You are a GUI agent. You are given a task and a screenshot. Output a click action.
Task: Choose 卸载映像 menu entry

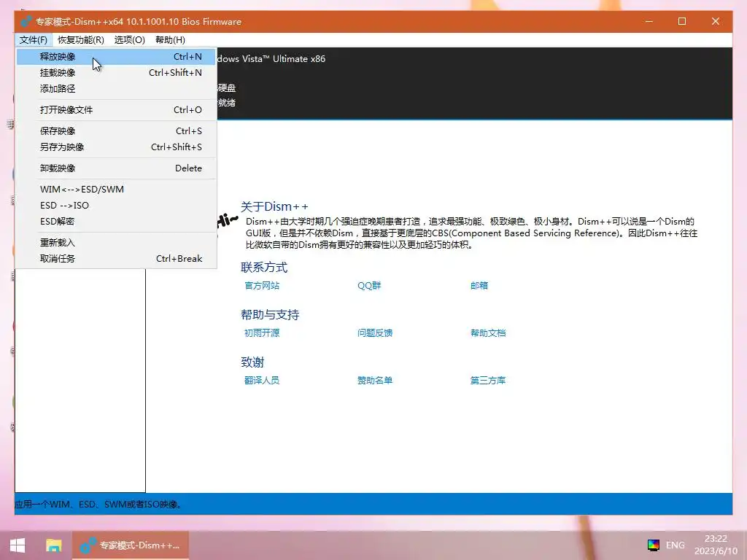click(x=116, y=168)
